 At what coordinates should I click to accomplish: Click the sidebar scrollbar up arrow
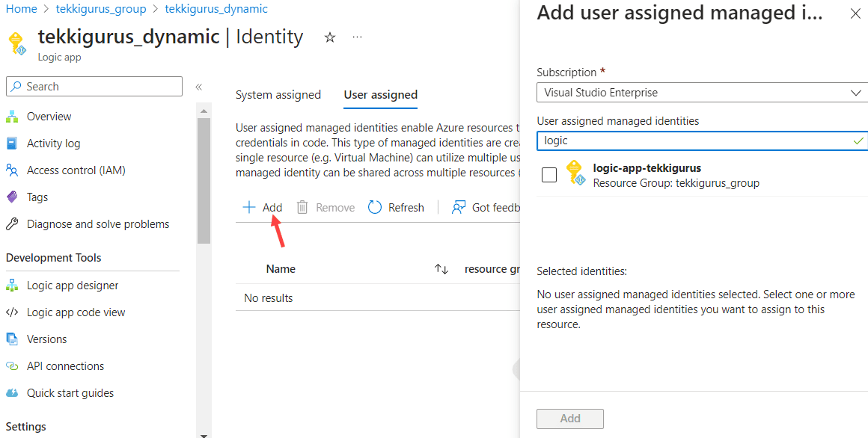click(204, 111)
